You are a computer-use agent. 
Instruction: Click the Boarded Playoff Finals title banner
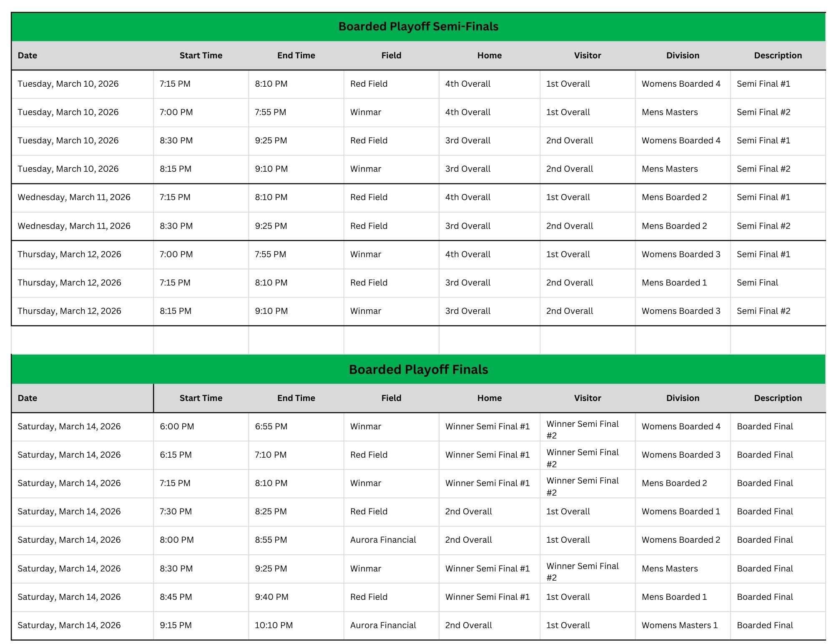(418, 369)
